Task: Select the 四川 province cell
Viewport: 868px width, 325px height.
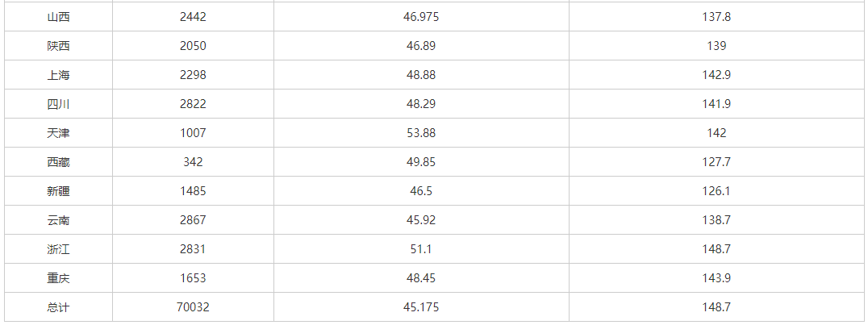Action: (58, 104)
